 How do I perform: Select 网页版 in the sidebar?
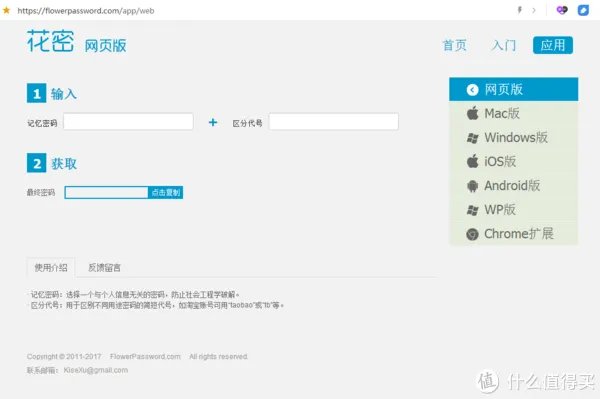(x=514, y=89)
